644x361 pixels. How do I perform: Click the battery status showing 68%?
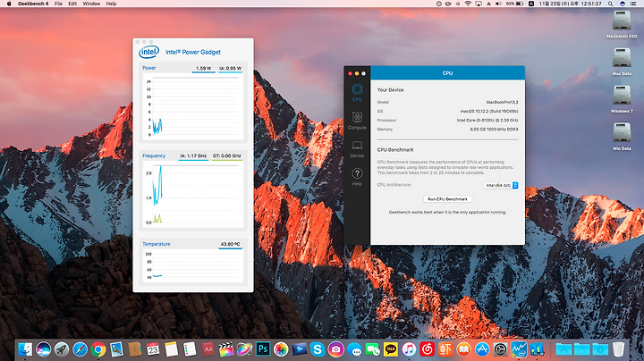[x=514, y=4]
